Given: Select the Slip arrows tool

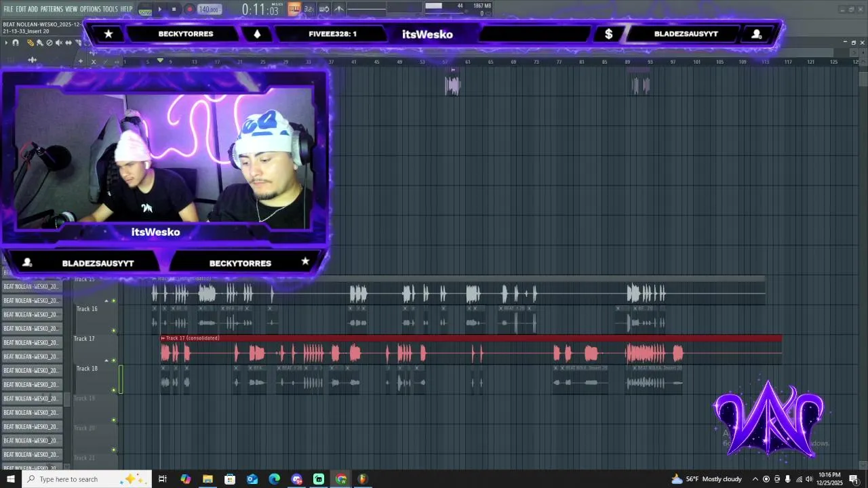Looking at the screenshot, I should coord(68,43).
